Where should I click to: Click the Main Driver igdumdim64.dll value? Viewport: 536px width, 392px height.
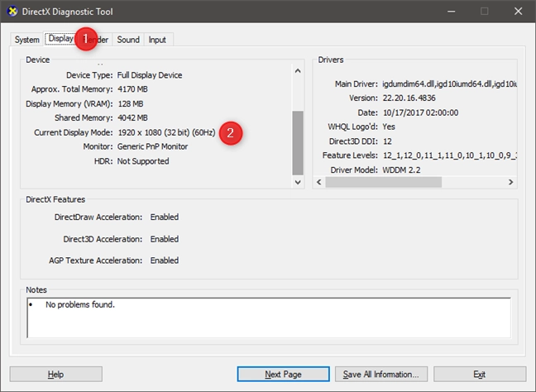click(x=449, y=84)
